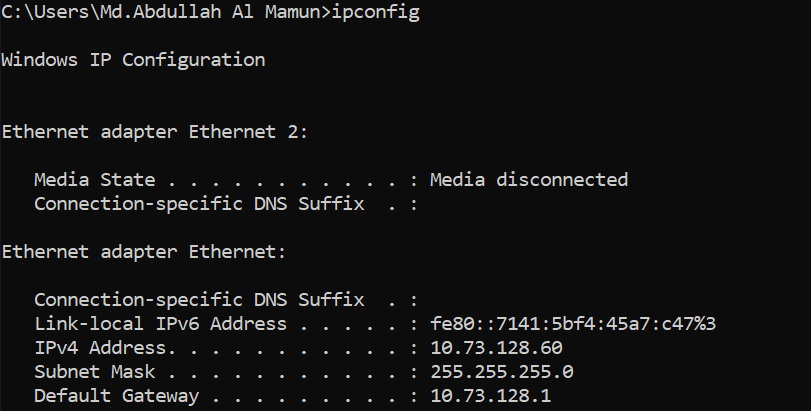Screen dimensions: 811x411
Task: Select the Ethernet adapter Ethernet 2 header
Action: coord(155,132)
